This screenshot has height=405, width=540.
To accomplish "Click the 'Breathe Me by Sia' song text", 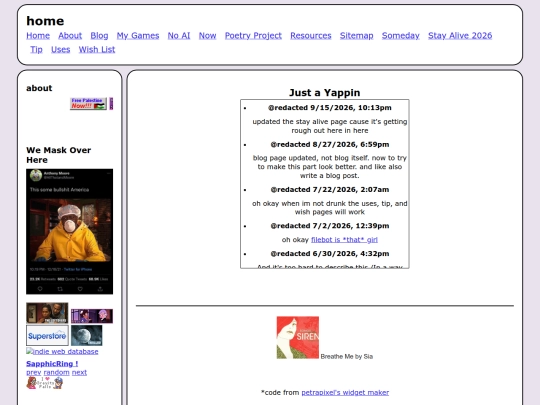I will [x=346, y=356].
